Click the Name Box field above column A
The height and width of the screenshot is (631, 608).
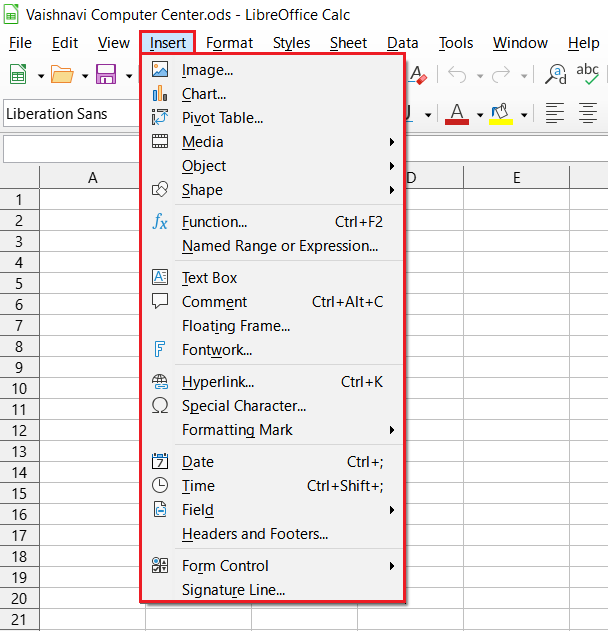71,149
